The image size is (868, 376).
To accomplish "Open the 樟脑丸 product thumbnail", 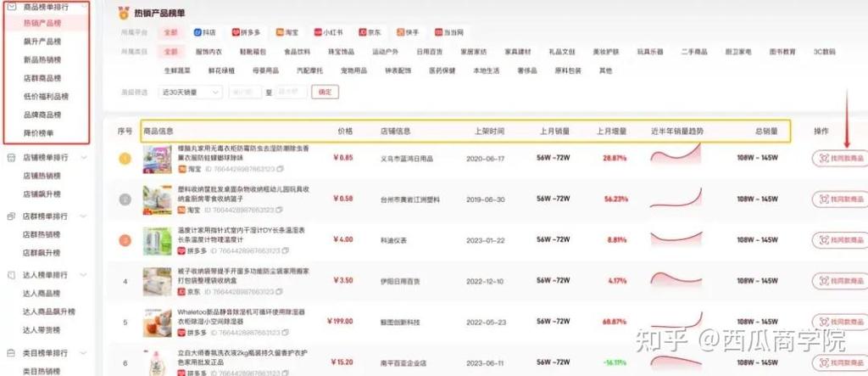I will (x=157, y=160).
